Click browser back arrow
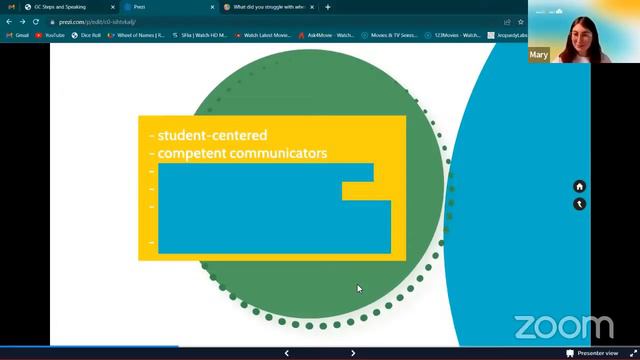The width and height of the screenshot is (640, 360). pos(9,22)
